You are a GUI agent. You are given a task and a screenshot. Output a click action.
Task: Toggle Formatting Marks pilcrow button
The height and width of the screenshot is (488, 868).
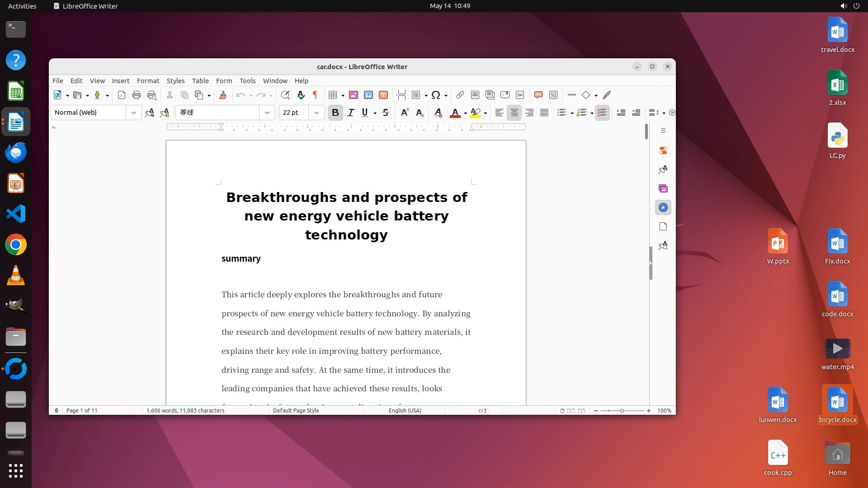tap(315, 95)
